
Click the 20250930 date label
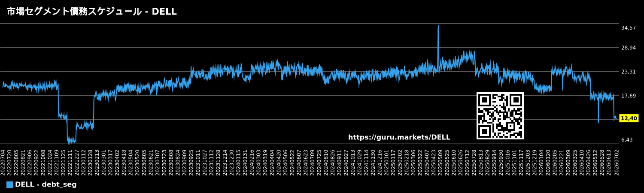[501, 162]
